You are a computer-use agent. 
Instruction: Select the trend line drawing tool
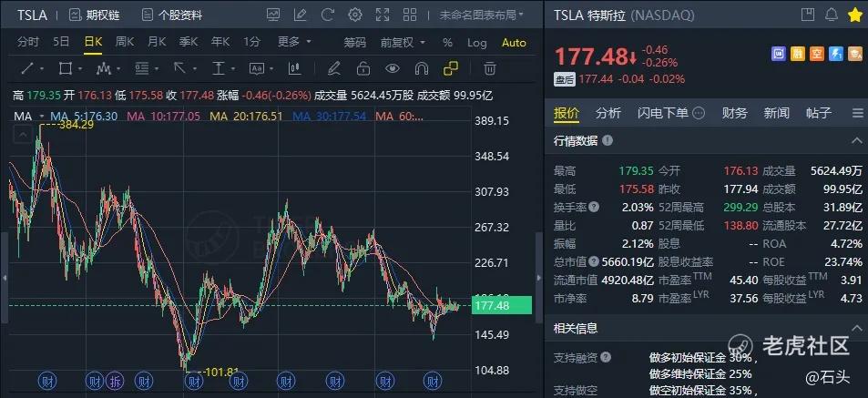26,68
